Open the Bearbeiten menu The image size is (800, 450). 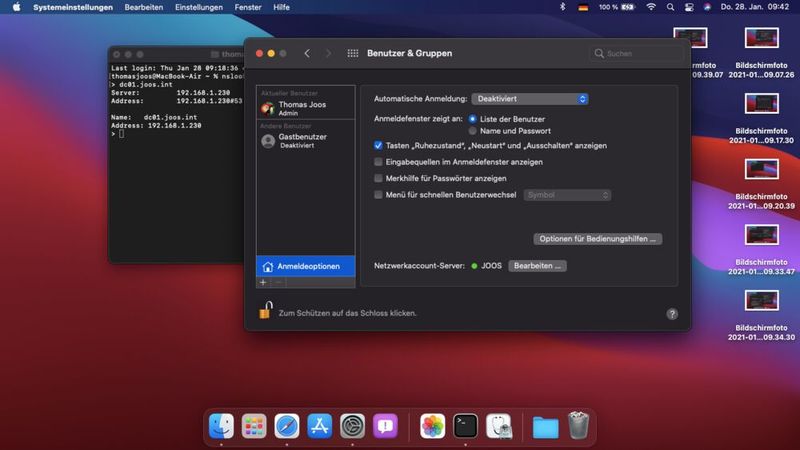click(x=144, y=7)
